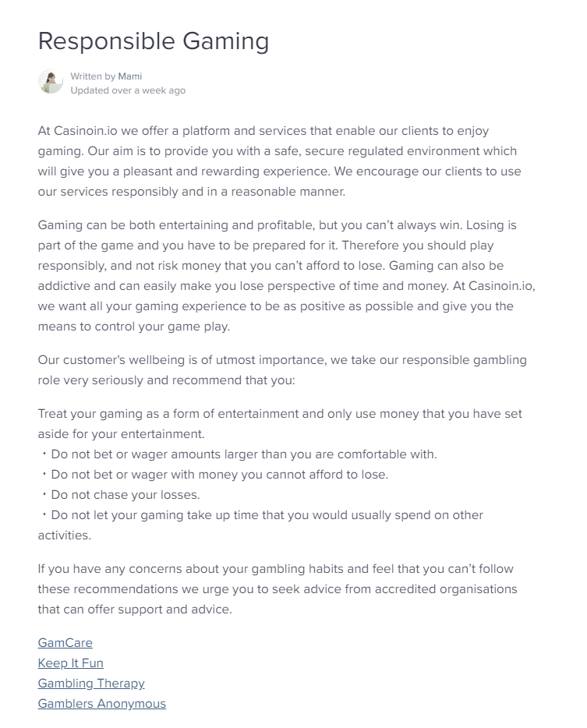Click the Responsible Gaming page heading
The height and width of the screenshot is (728, 587).
154,41
